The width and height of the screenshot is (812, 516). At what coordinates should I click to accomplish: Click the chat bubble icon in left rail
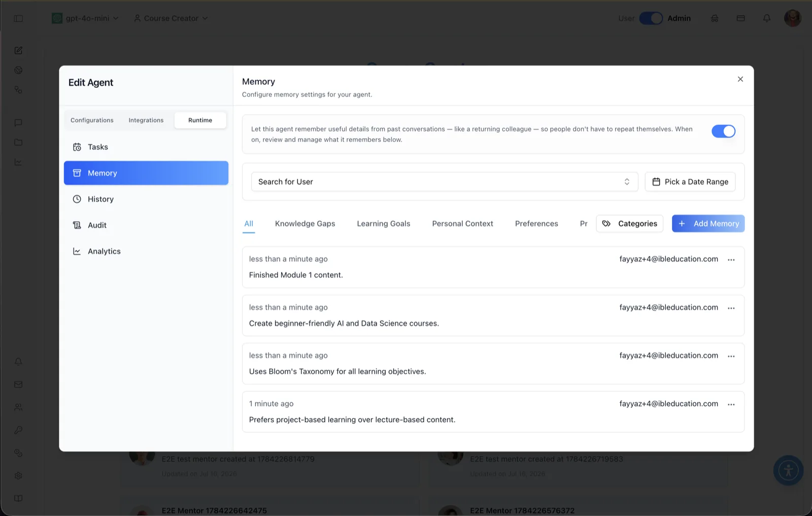click(x=18, y=123)
